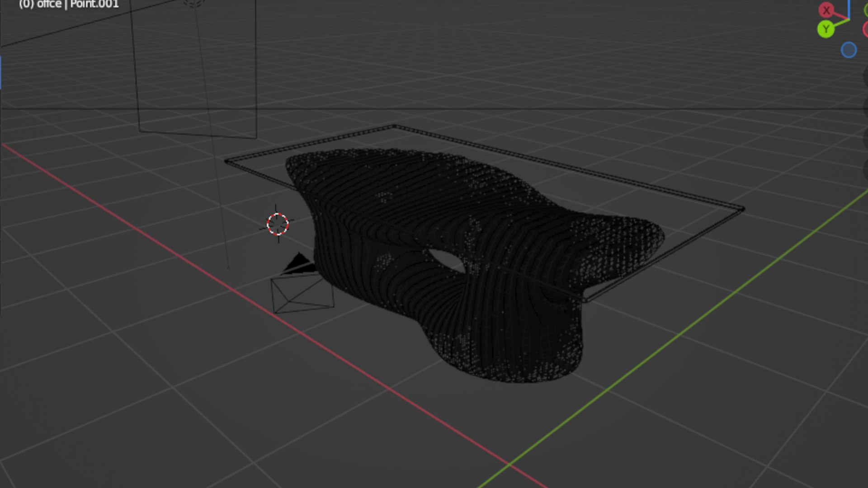
Task: Click the green Y axis gizmo ball
Action: point(826,29)
